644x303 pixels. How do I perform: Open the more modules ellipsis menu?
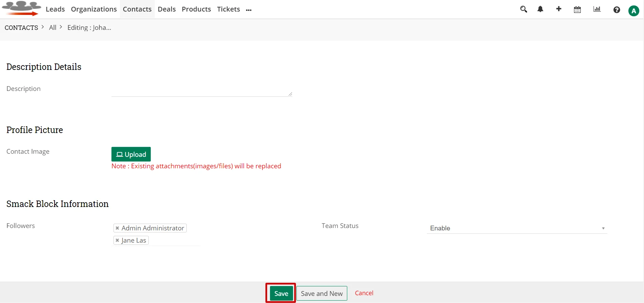(249, 10)
